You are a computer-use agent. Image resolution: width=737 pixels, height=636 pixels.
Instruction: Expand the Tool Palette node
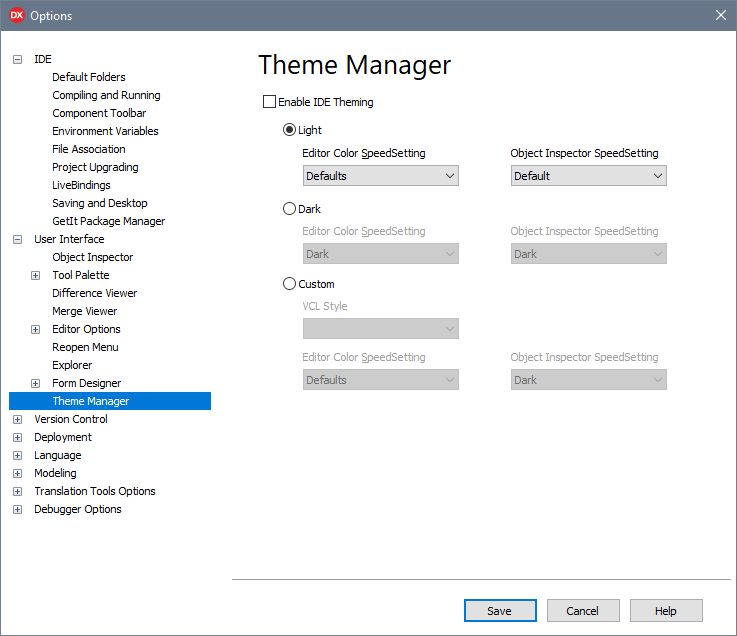pyautogui.click(x=35, y=275)
